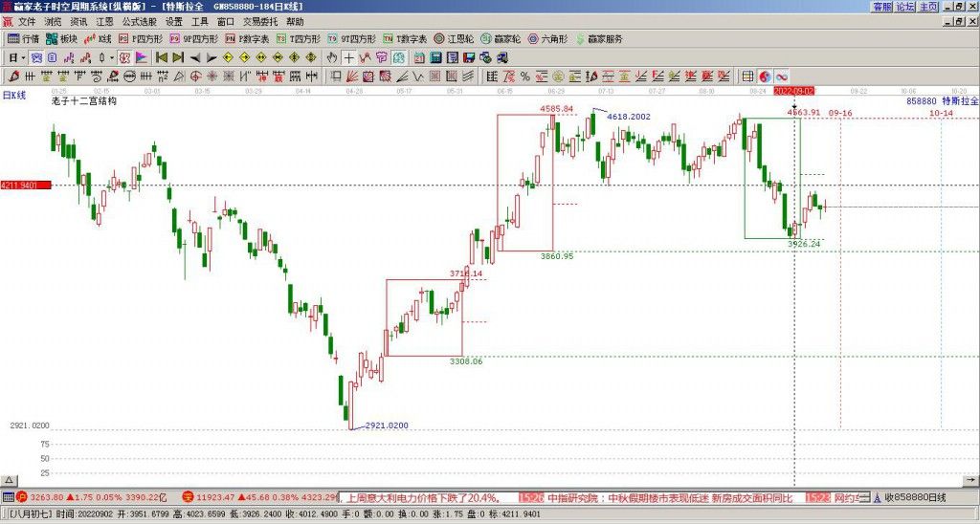Click the yin-yang taiji icon

pyautogui.click(x=765, y=76)
